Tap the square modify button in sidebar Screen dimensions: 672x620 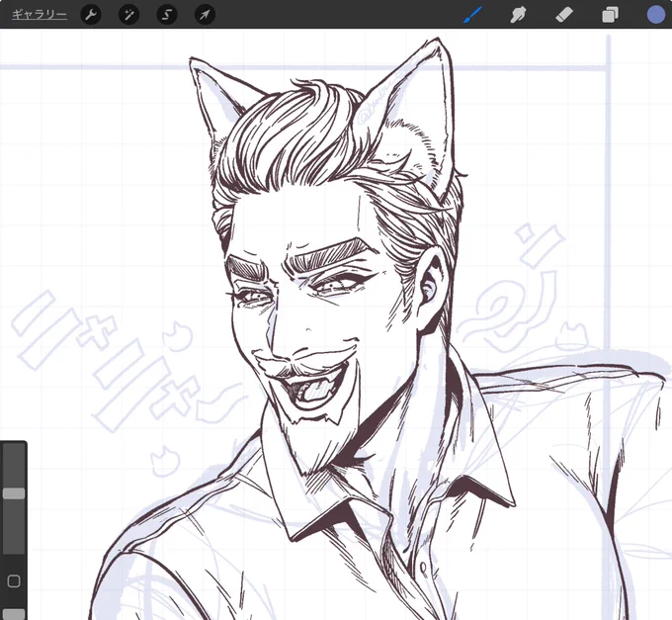click(14, 581)
